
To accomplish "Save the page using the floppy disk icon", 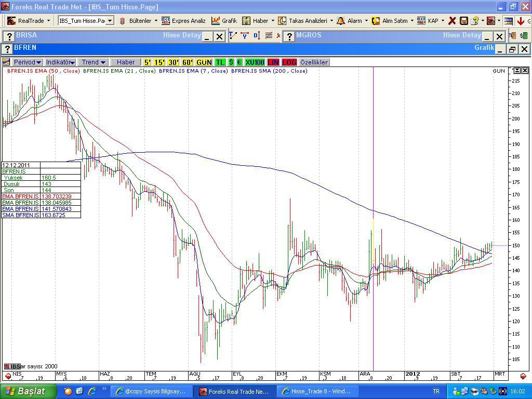I will click(x=463, y=21).
